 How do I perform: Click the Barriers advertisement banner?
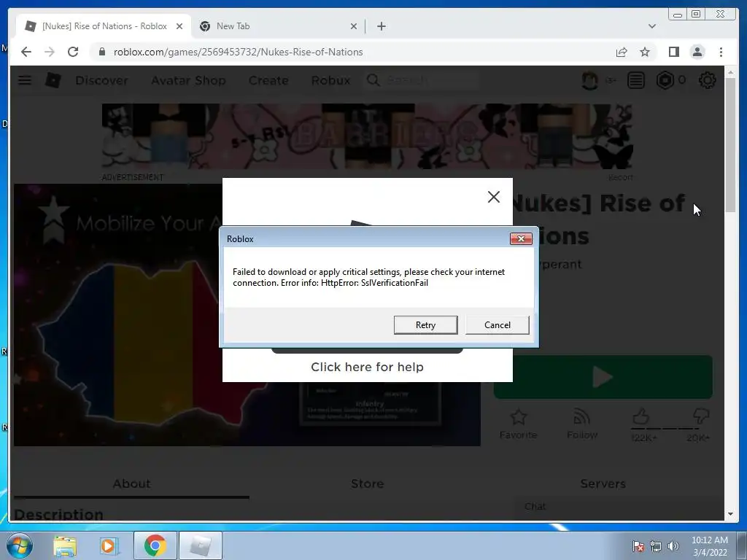(x=368, y=136)
